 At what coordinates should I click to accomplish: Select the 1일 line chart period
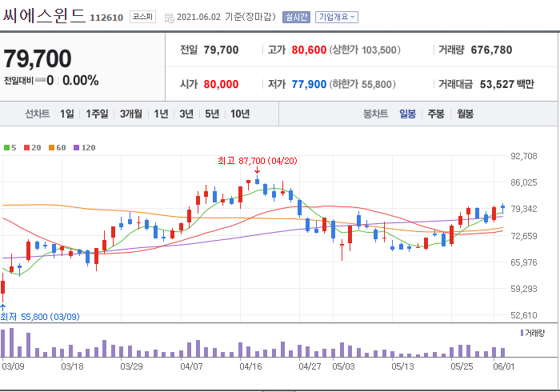pos(67,114)
